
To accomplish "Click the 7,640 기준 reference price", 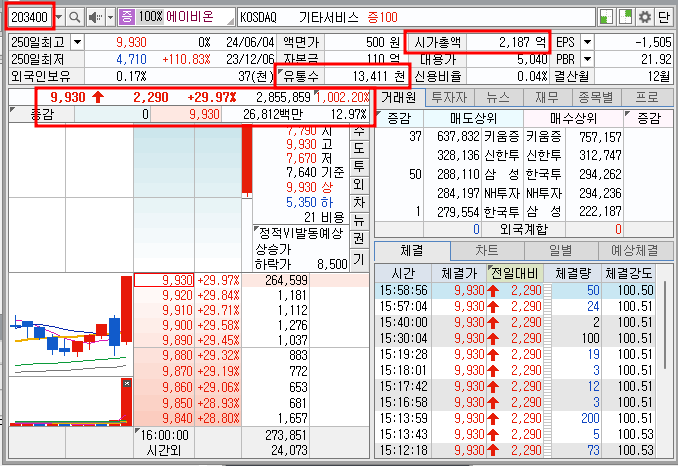I will click(x=315, y=172).
